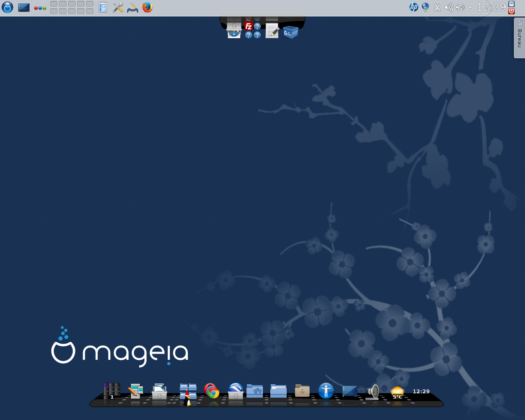Click the Show Desktop icon in top panel
This screenshot has width=525, height=420.
24,7
